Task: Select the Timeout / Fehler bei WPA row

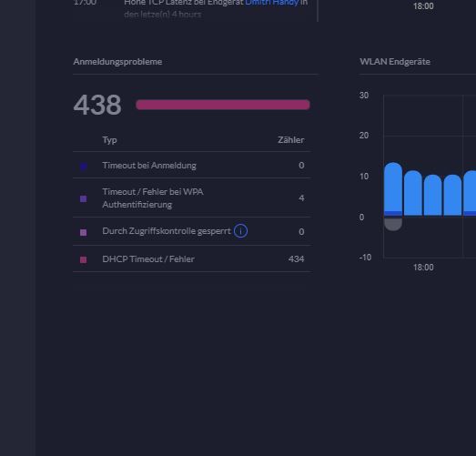Action: (x=192, y=198)
